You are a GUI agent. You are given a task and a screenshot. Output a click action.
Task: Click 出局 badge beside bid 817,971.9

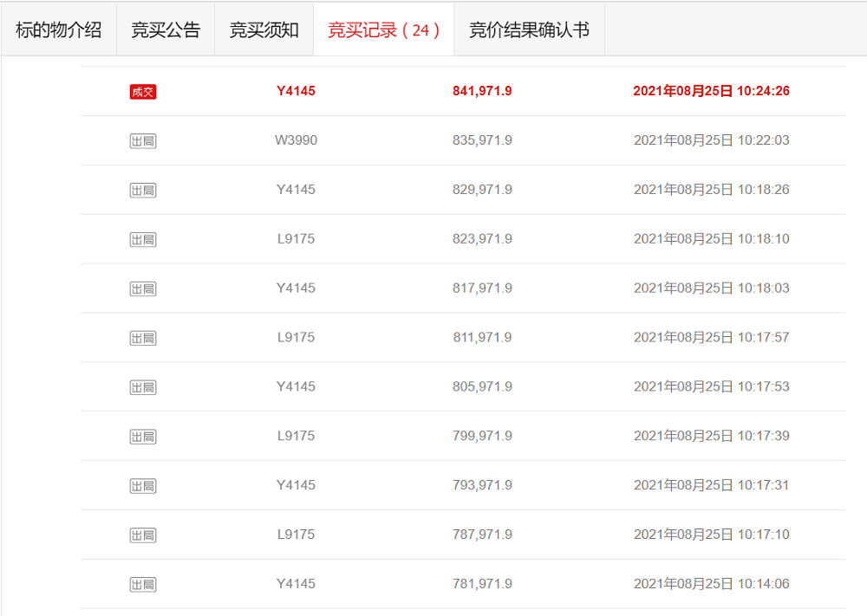(143, 289)
